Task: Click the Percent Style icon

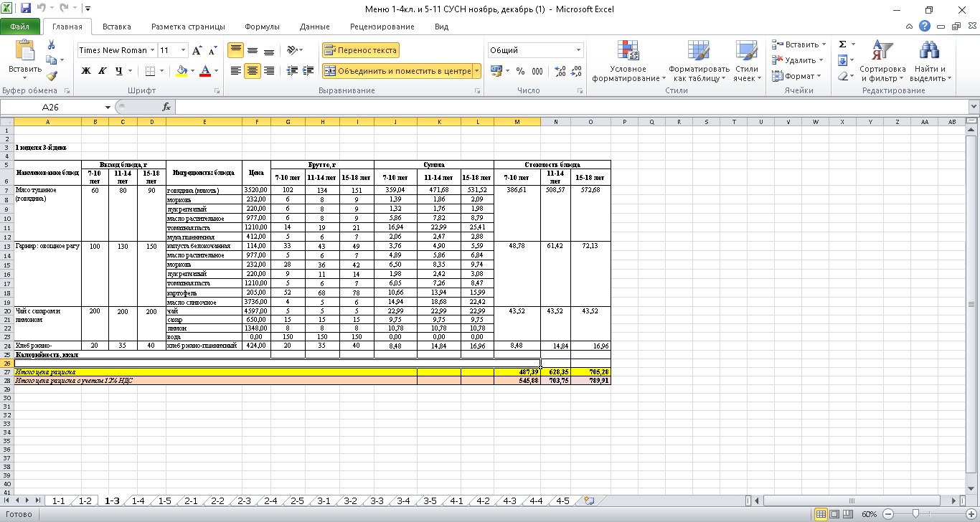Action: 520,71
